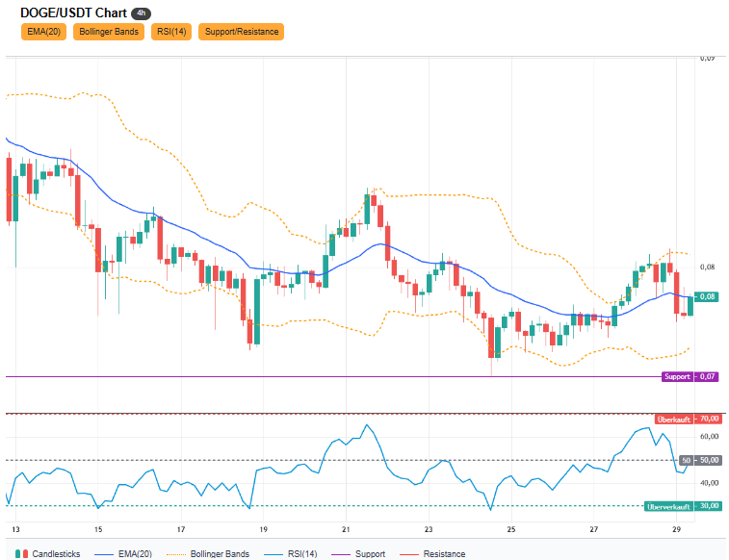Viewport: 729px width, 560px height.
Task: Click the purple Support label tag
Action: coord(677,376)
